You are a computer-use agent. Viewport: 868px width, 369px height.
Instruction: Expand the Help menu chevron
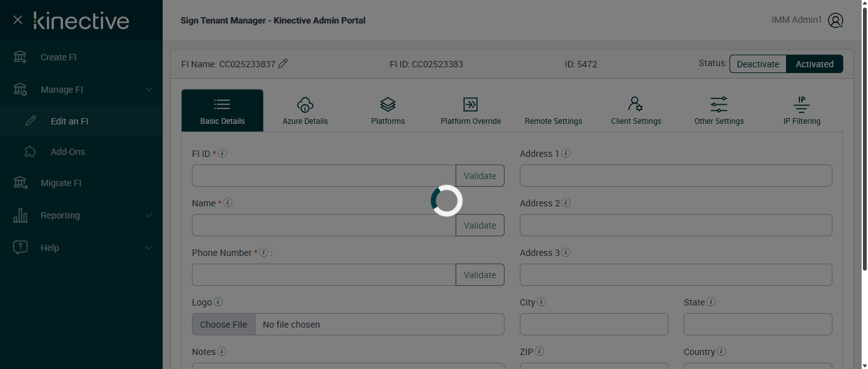pos(149,248)
